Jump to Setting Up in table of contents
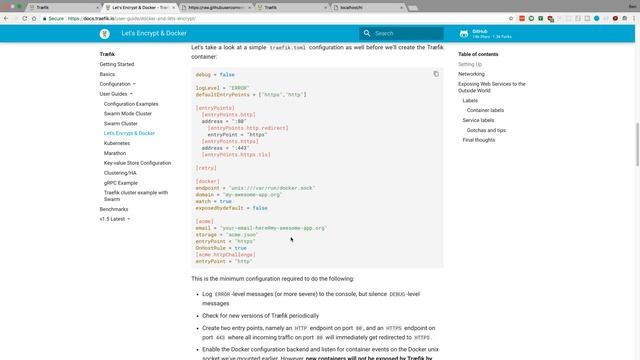 (x=469, y=64)
